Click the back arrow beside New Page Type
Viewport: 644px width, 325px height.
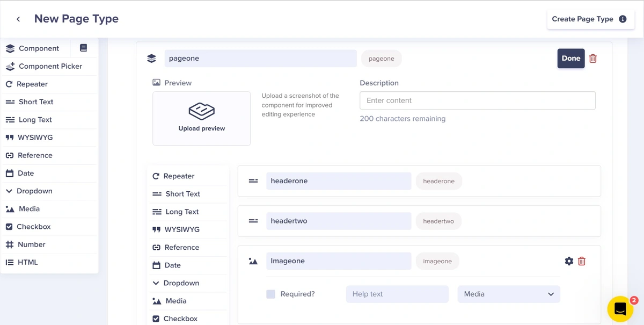pos(18,19)
